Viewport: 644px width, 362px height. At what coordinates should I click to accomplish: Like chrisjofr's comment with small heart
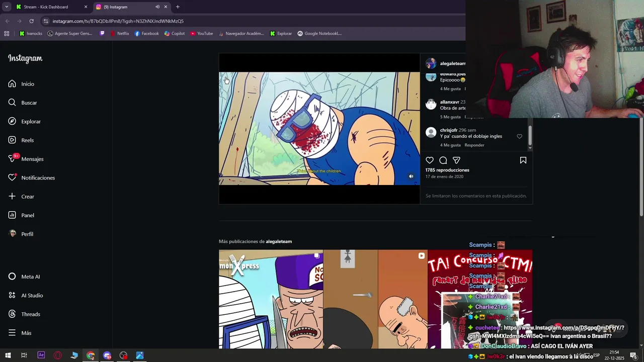point(520,136)
